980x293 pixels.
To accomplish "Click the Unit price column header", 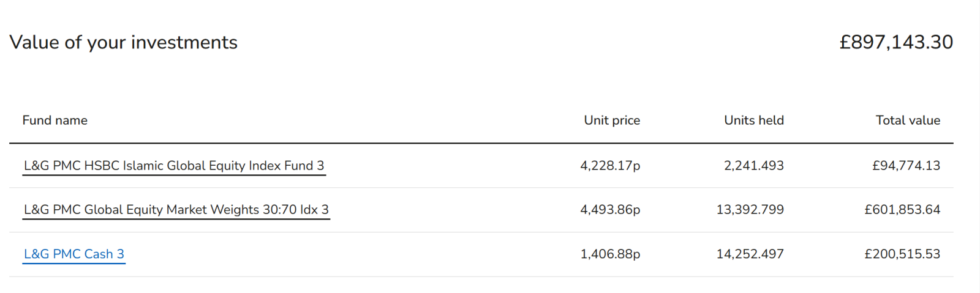I will tap(611, 121).
